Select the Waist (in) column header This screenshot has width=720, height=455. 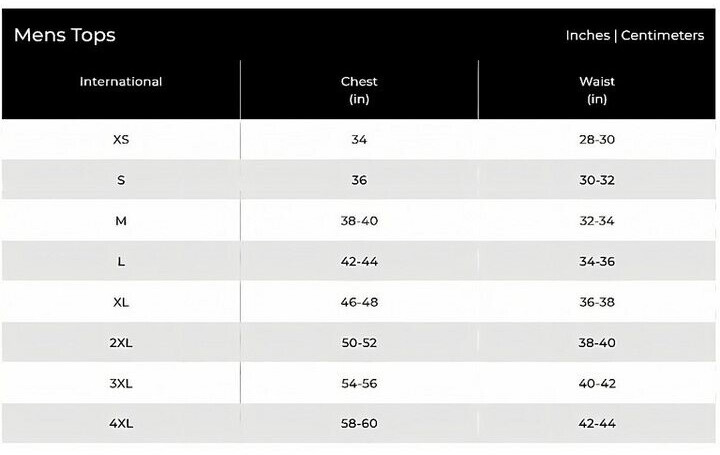click(597, 90)
